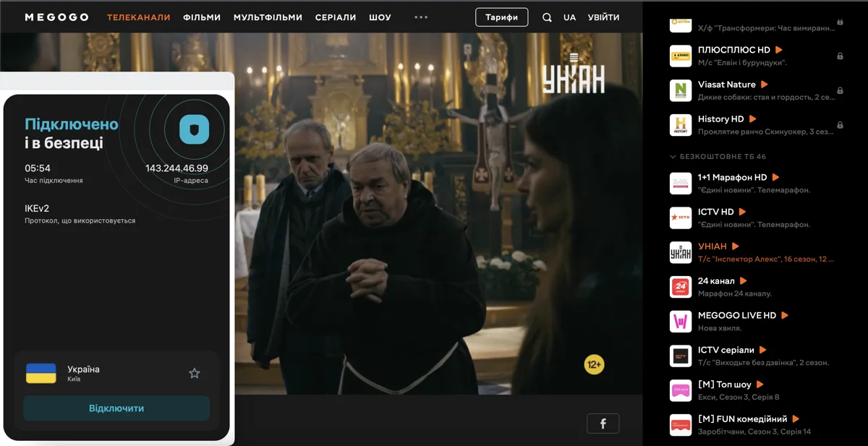Favorite the Україна Київ server with star
Viewport: 868px width, 446px height.
tap(194, 373)
